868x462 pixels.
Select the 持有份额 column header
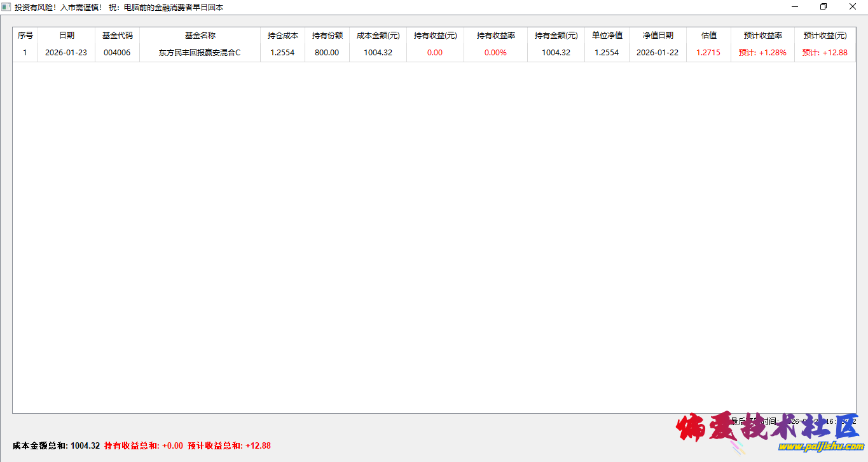[x=327, y=36]
